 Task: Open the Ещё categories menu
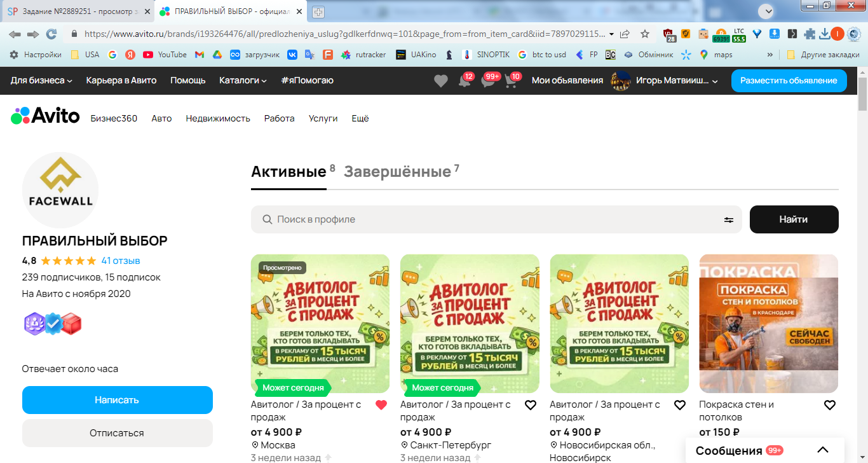[360, 118]
